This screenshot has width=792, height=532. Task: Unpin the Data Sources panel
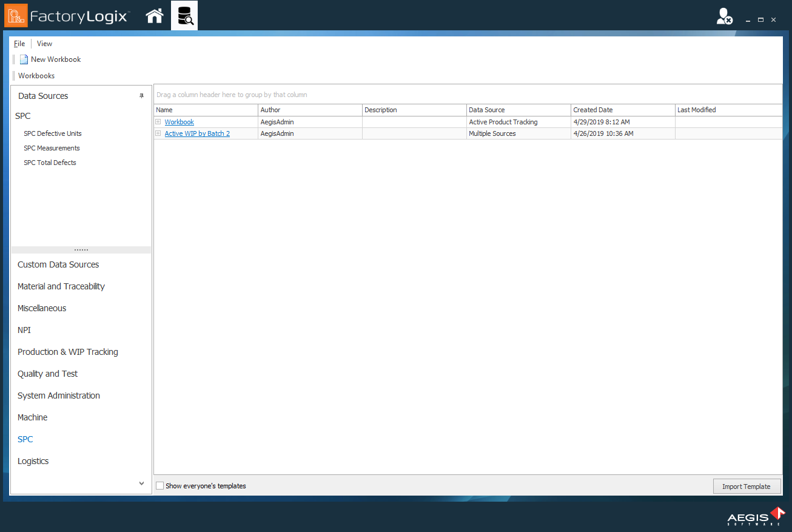click(141, 95)
